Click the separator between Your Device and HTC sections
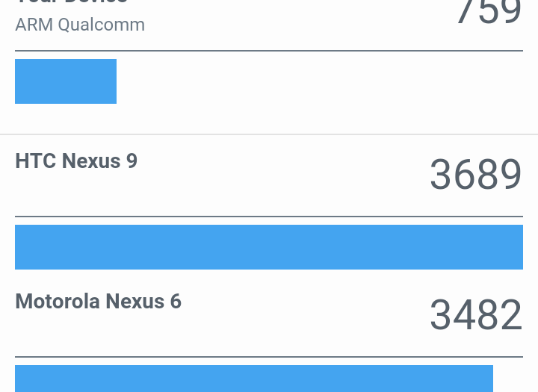This screenshot has height=392, width=538. pos(269,134)
